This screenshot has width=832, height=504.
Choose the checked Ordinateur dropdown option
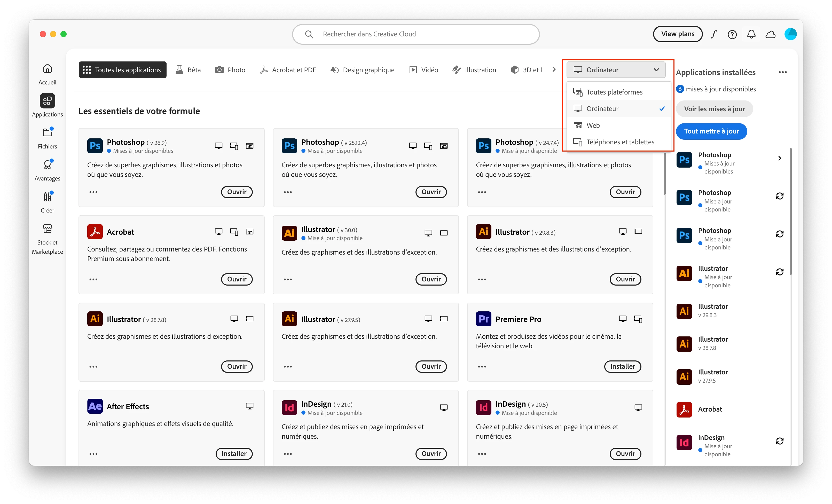click(x=619, y=109)
